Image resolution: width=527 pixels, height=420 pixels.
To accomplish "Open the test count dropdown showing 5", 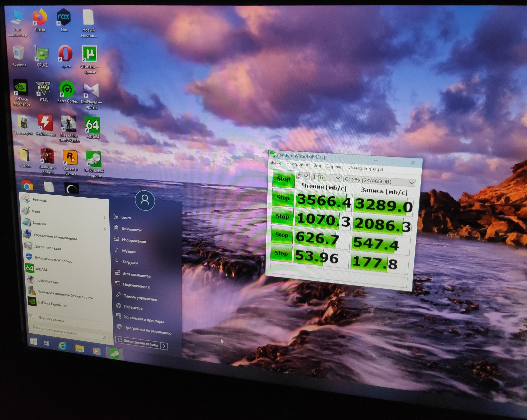I will point(303,176).
